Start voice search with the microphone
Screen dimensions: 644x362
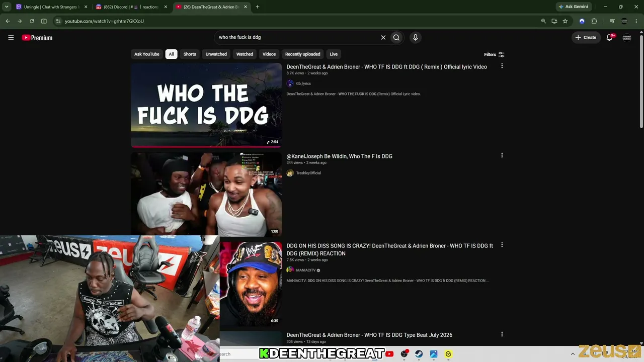coord(415,37)
